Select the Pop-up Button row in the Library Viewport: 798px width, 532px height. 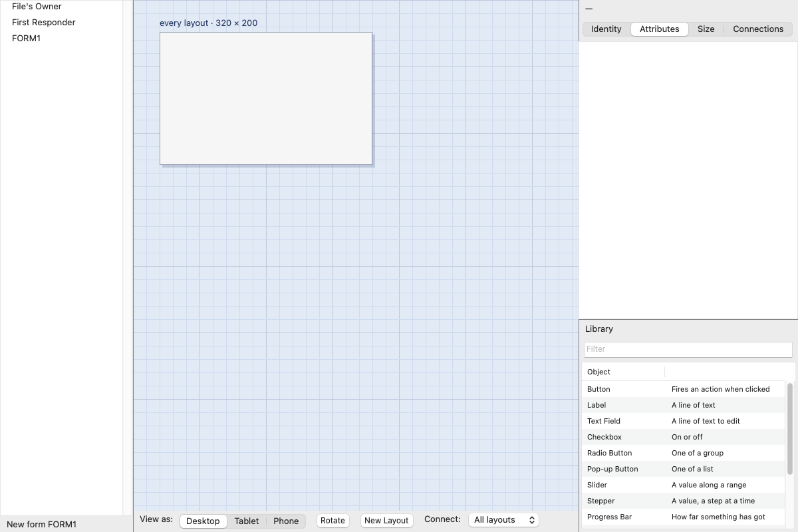(684, 469)
